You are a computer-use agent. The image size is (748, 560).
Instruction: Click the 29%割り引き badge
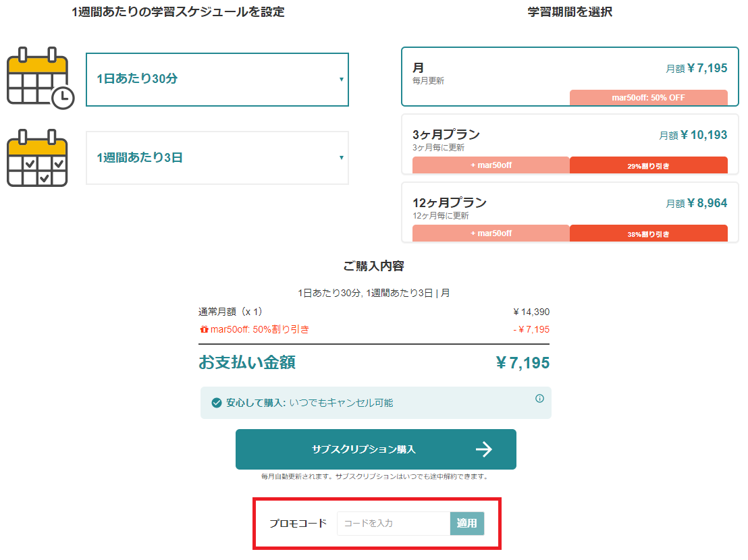[648, 165]
